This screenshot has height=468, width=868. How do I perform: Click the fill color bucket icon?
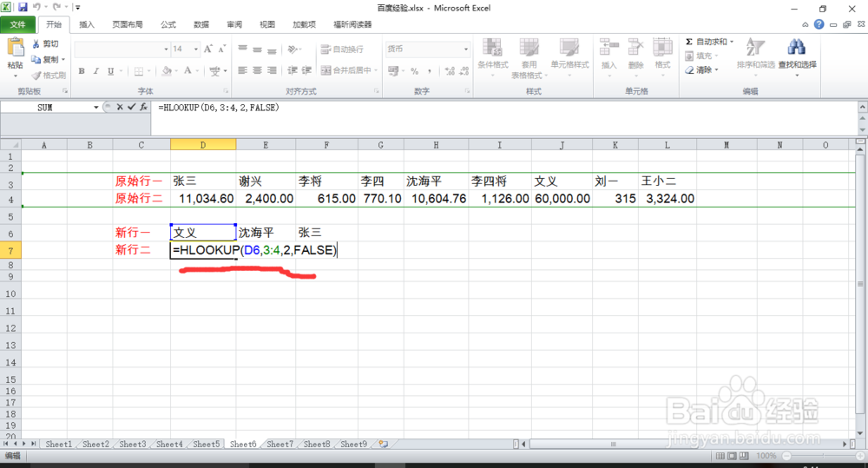[166, 71]
